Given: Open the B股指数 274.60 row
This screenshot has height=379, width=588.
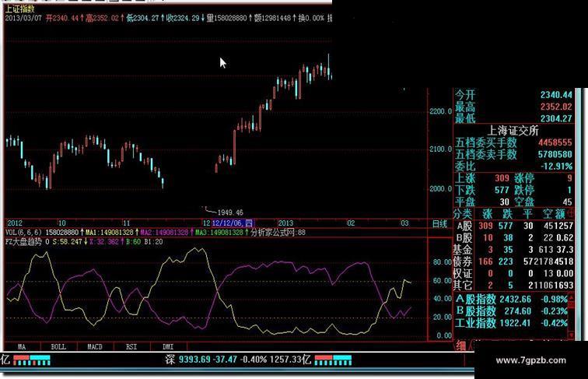Looking at the screenshot, I should pyautogui.click(x=511, y=311).
